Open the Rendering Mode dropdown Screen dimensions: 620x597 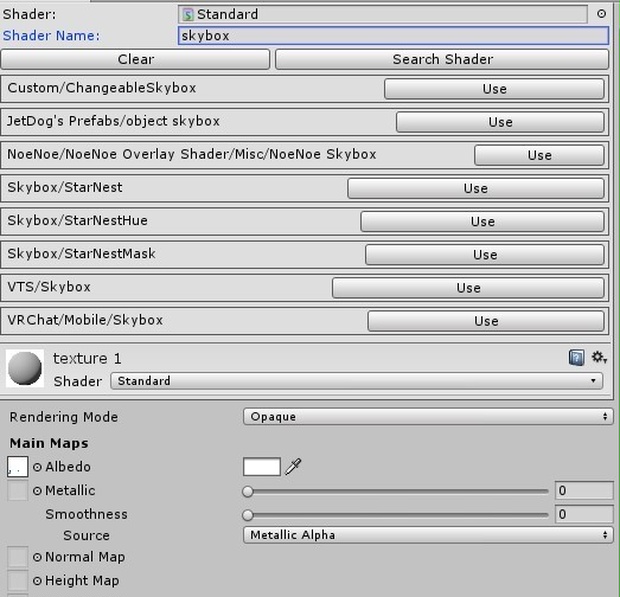(x=428, y=417)
